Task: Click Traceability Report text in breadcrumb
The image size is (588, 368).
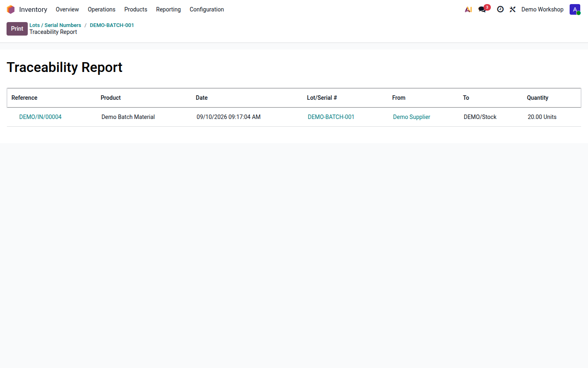Action: 53,32
